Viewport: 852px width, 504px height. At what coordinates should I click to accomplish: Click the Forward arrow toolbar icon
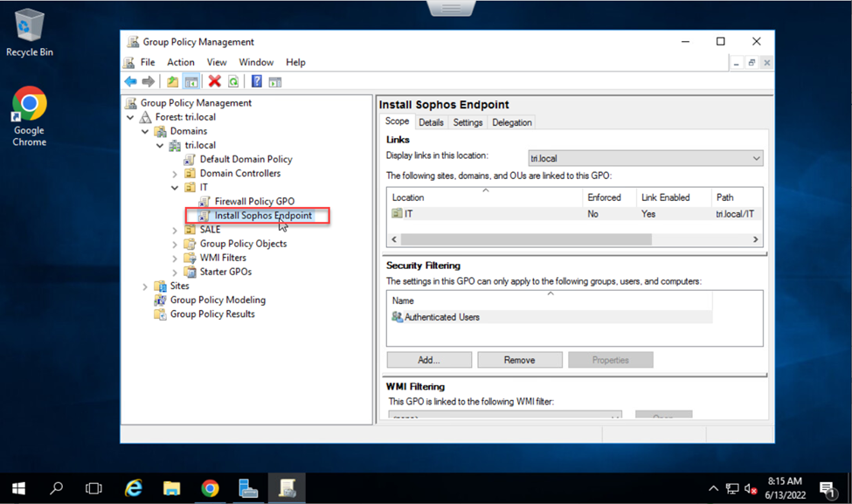point(148,81)
